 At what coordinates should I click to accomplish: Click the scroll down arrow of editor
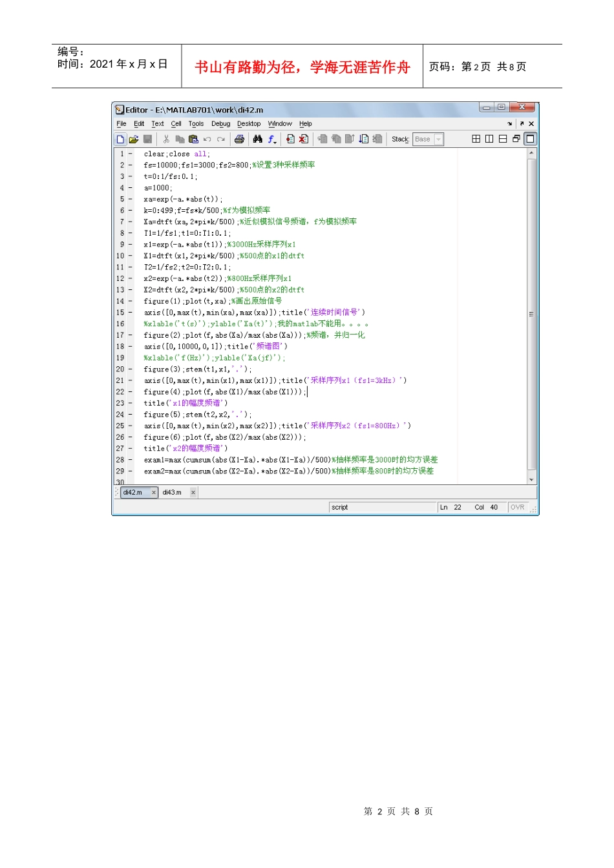coord(532,480)
